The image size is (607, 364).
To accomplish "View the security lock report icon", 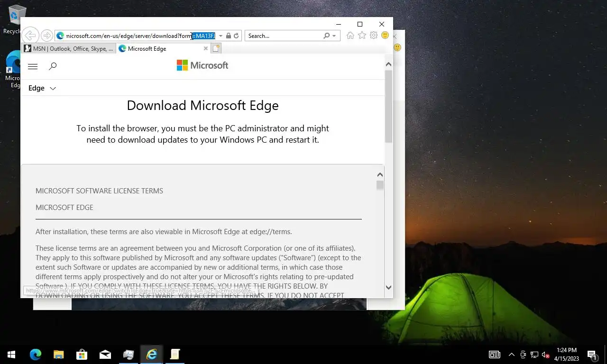I will [x=228, y=36].
